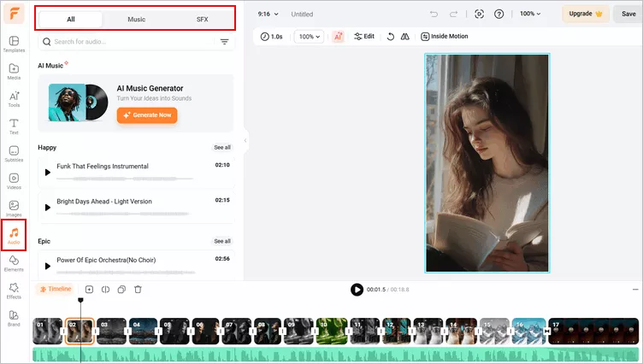Open the Elements sidebar panel
Screen dimensions: 643x364
tap(14, 263)
